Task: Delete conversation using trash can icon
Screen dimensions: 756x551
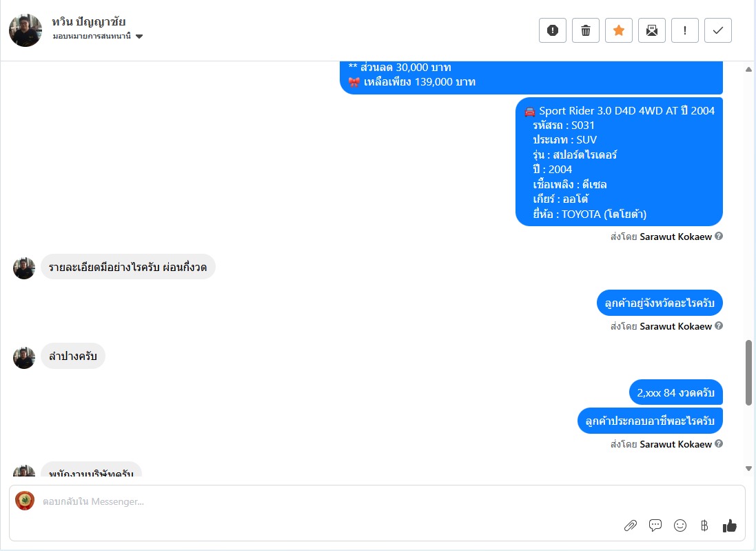Action: click(x=586, y=30)
